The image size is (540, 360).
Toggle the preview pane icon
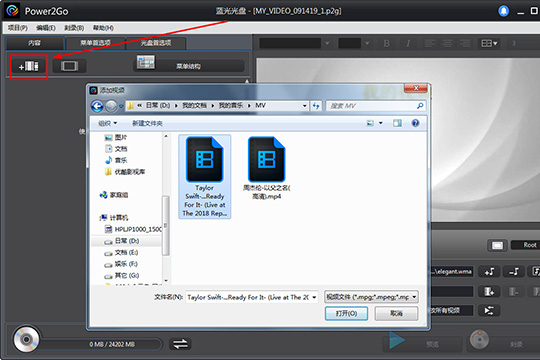397,123
